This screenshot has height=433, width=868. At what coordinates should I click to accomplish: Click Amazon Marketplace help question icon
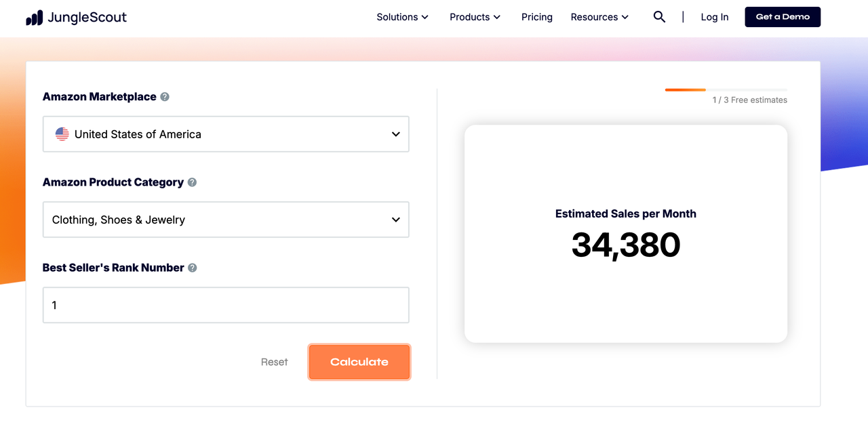point(165,97)
